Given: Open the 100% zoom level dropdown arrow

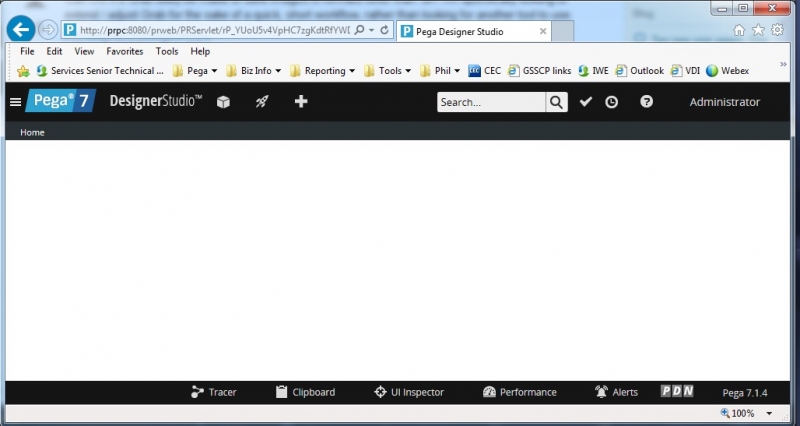Looking at the screenshot, I should pyautogui.click(x=769, y=413).
